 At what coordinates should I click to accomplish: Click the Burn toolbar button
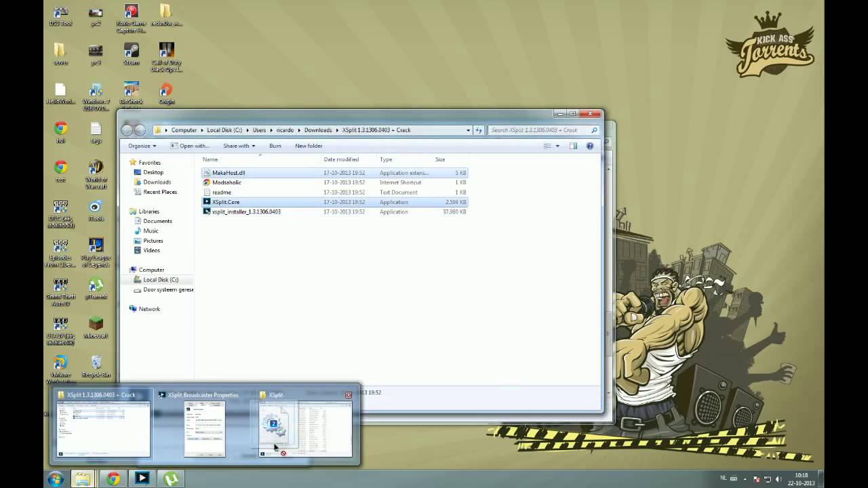coord(275,146)
